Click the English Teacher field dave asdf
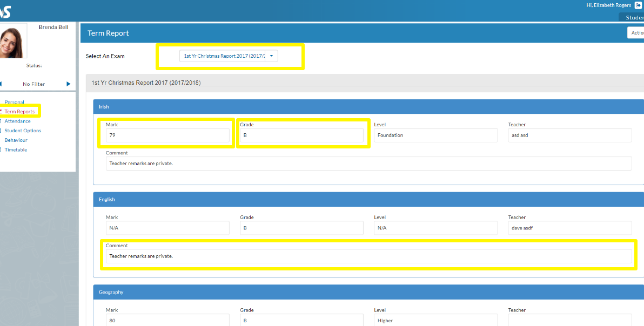Image resolution: width=644 pixels, height=326 pixels. pos(569,228)
